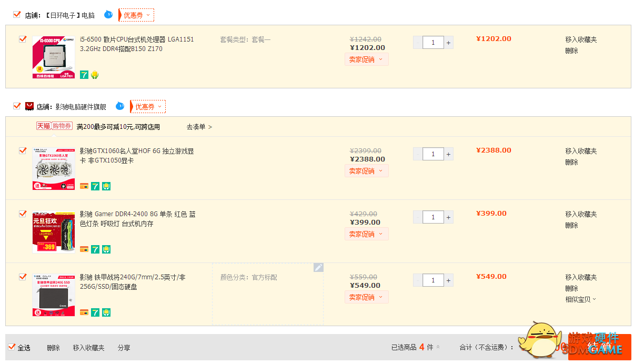Click the red Tmall logo of 影驰 store
The image size is (634, 364).
coord(29,106)
